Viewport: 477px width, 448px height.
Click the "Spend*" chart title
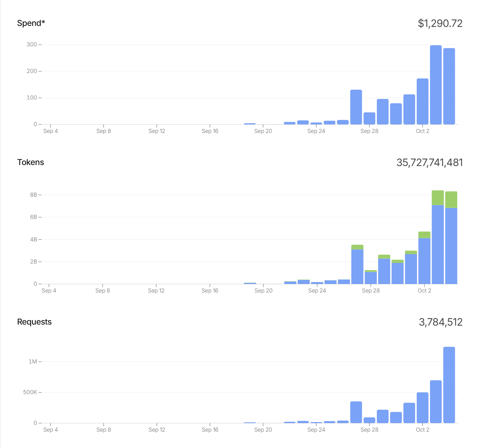(x=31, y=23)
